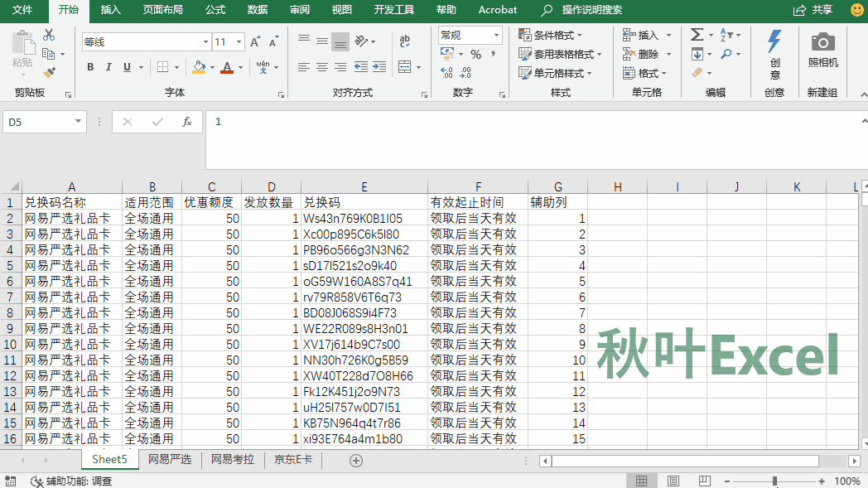The image size is (868, 488).
Task: Click the 创意 ideas lightning icon
Action: point(774,56)
